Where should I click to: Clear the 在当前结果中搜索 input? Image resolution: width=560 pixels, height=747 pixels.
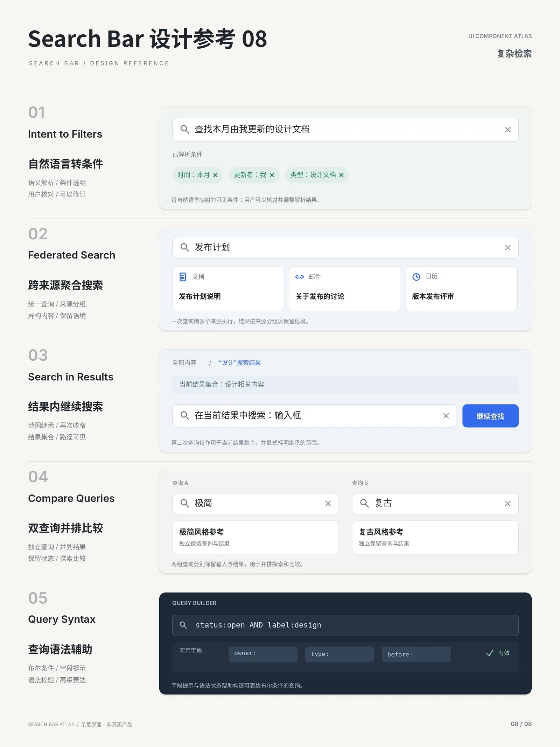[446, 416]
